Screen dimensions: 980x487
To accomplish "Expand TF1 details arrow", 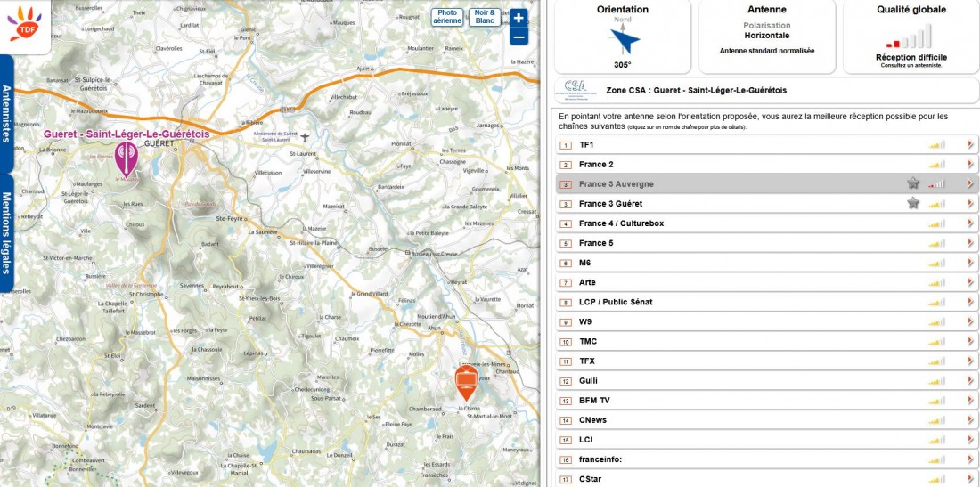I will pyautogui.click(x=970, y=145).
